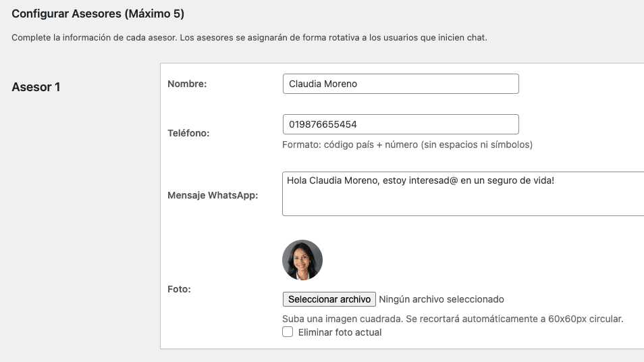The height and width of the screenshot is (362, 644).
Task: Click Claudia Moreno's circular profile photo
Action: pos(302,260)
